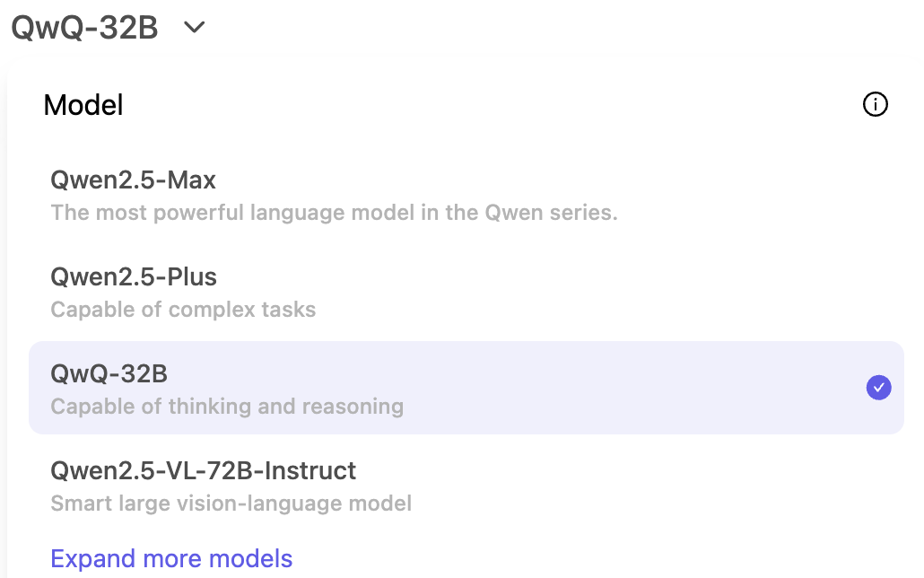Choose the Qwen2.5-Plus model name
The image size is (924, 578).
[134, 276]
